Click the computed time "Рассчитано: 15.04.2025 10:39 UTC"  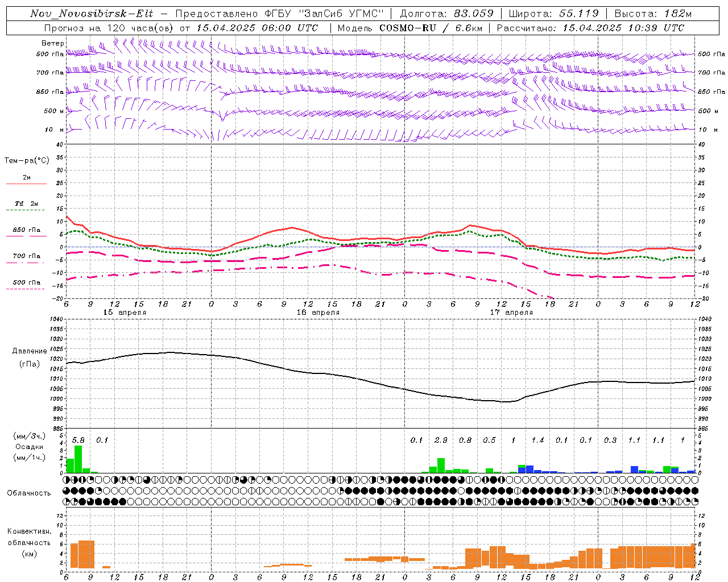(590, 28)
